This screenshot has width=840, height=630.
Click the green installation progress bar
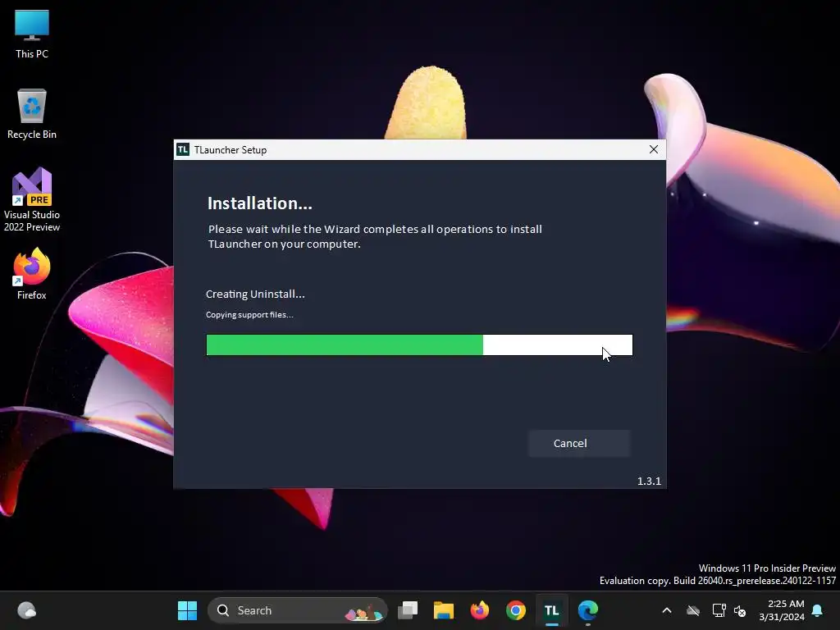pyautogui.click(x=419, y=345)
